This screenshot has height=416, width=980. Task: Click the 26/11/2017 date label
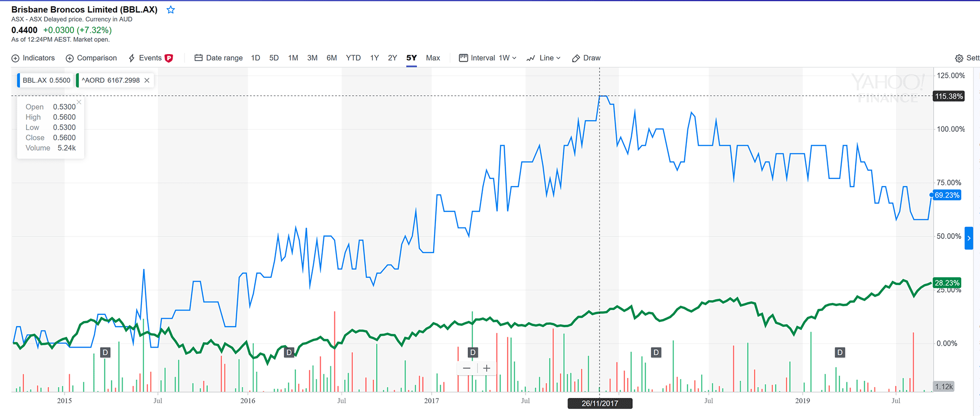point(600,404)
